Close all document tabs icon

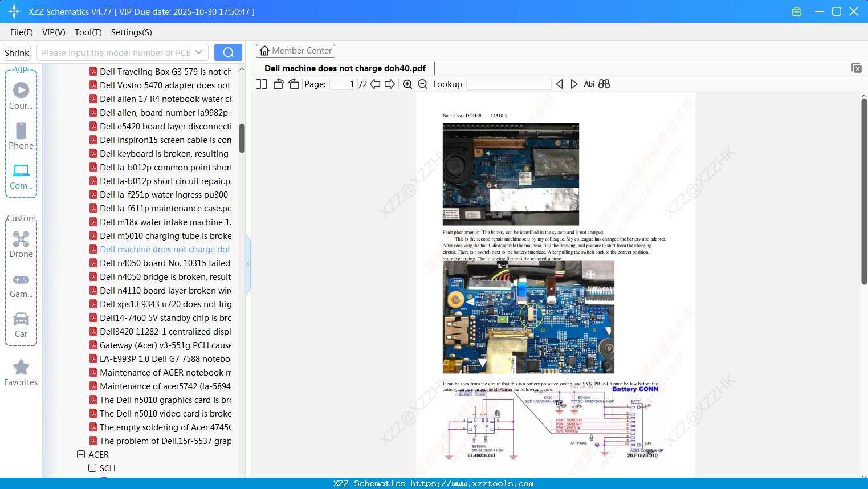tap(857, 68)
